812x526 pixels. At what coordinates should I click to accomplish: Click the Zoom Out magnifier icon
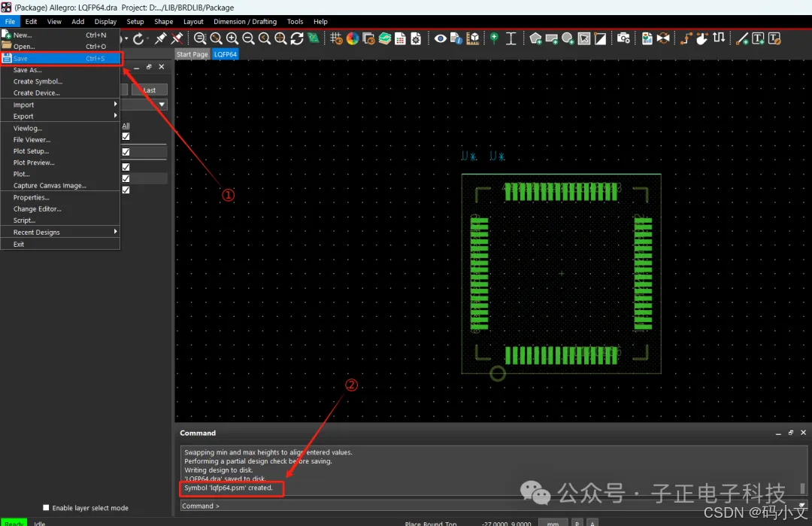[x=249, y=39]
